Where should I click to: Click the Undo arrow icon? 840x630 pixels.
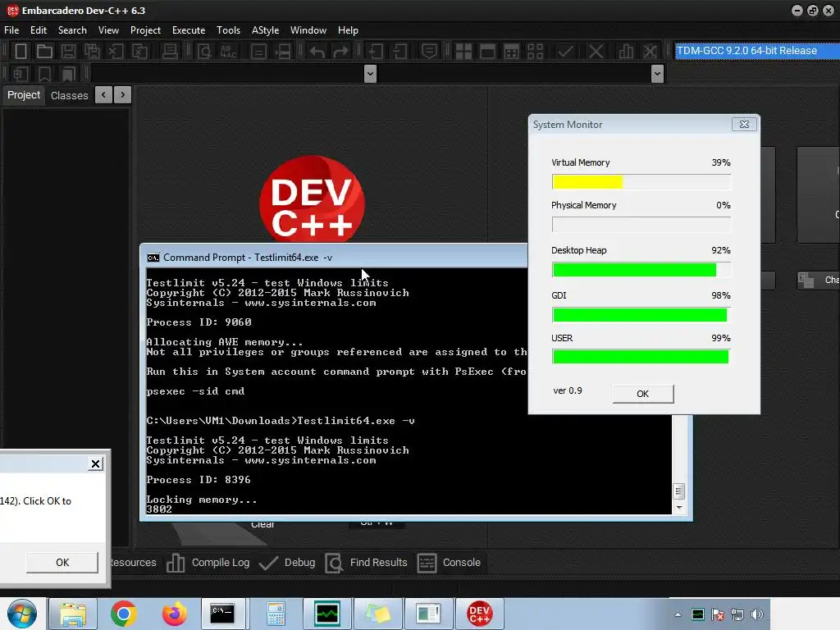point(317,52)
